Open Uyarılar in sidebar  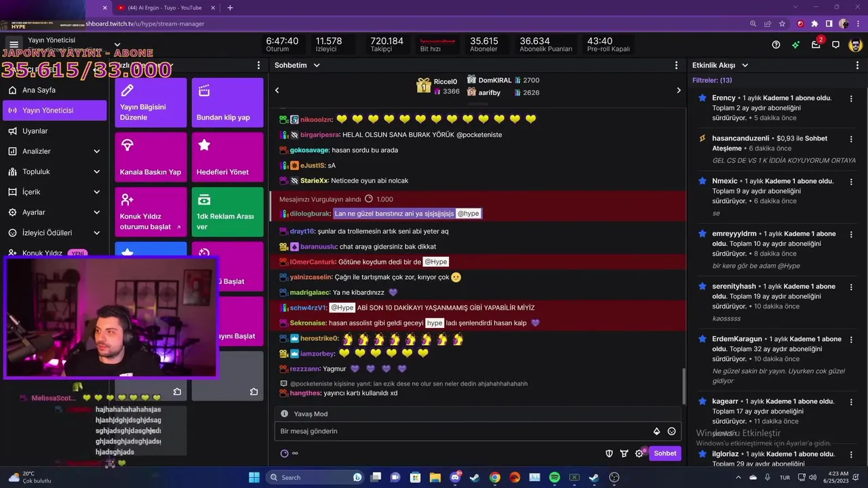pyautogui.click(x=54, y=131)
